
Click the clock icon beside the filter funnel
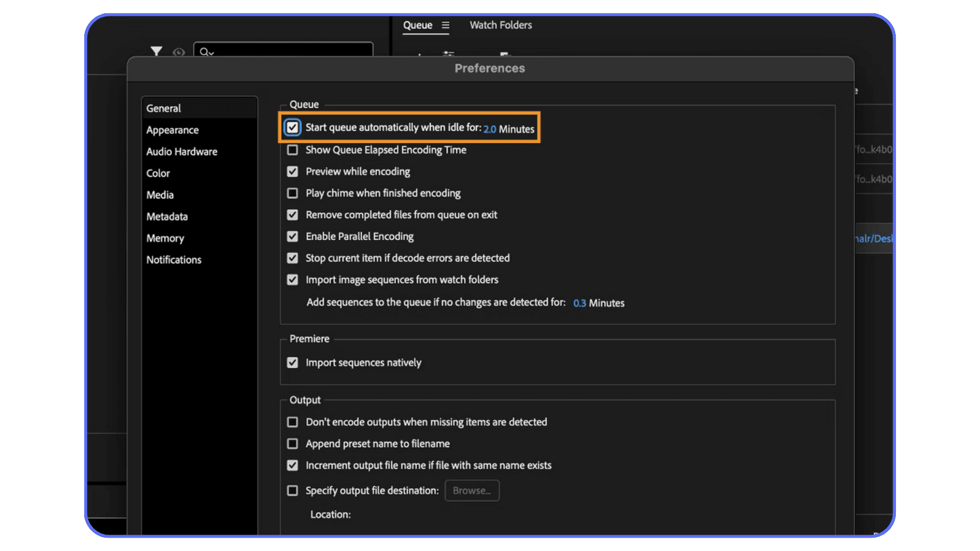pos(178,53)
